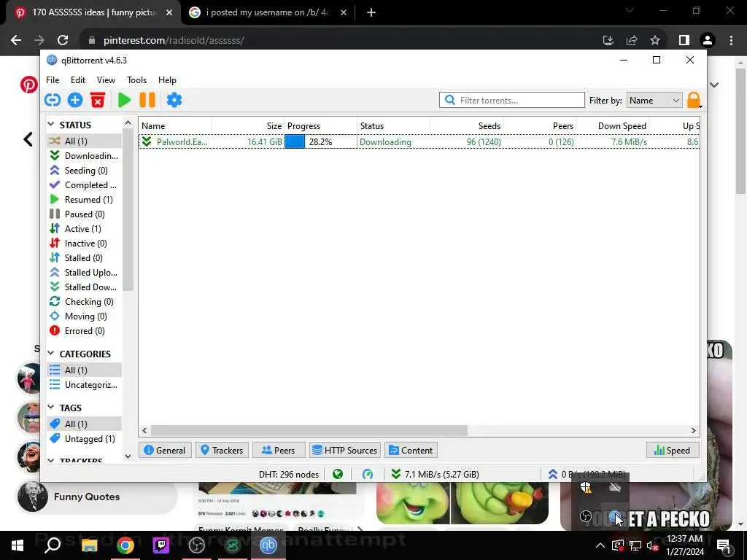Select the Uncategorized category filter
The height and width of the screenshot is (560, 747).
[85, 385]
